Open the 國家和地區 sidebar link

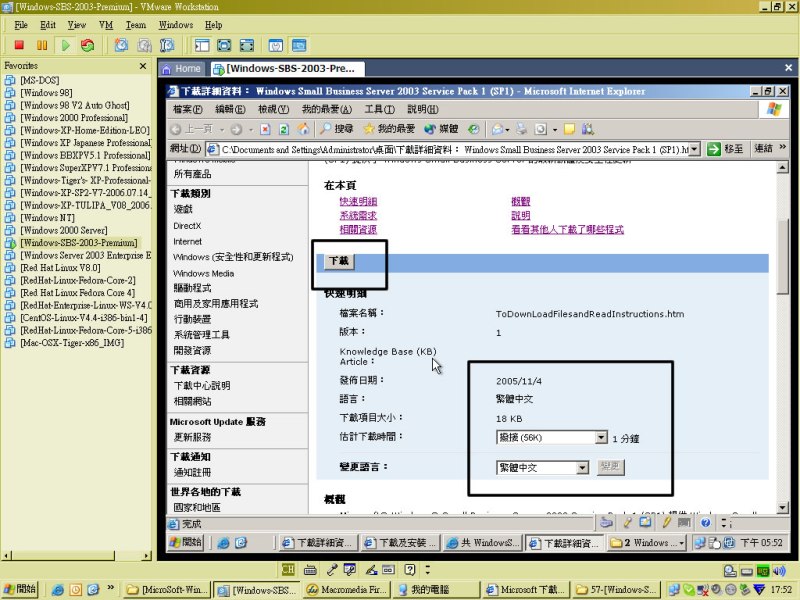click(x=197, y=507)
